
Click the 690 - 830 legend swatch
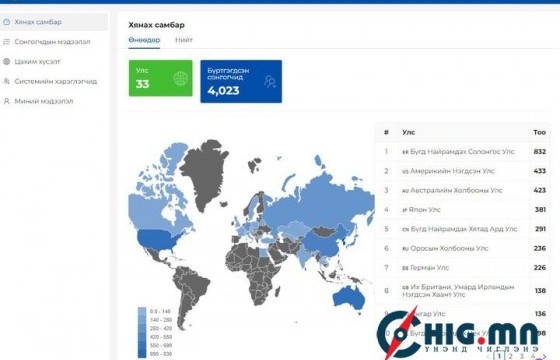tap(142, 354)
